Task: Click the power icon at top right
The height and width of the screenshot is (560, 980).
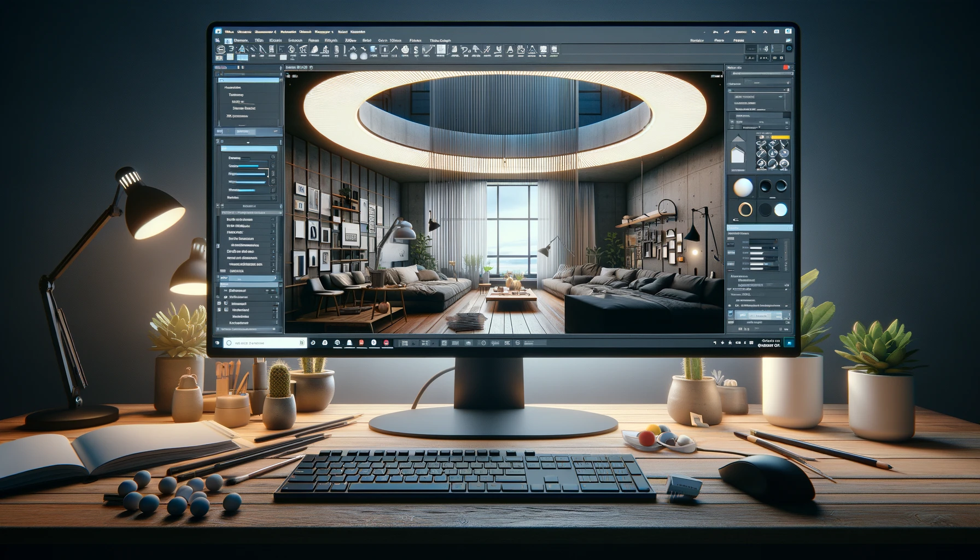Action: click(x=789, y=49)
